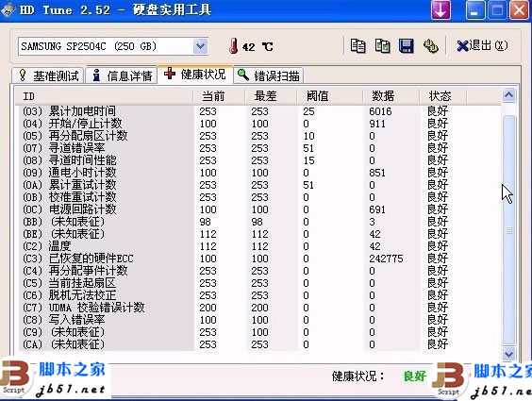Screen dimensions: 532x401
Task: Click the data value 691
Action: point(377,209)
